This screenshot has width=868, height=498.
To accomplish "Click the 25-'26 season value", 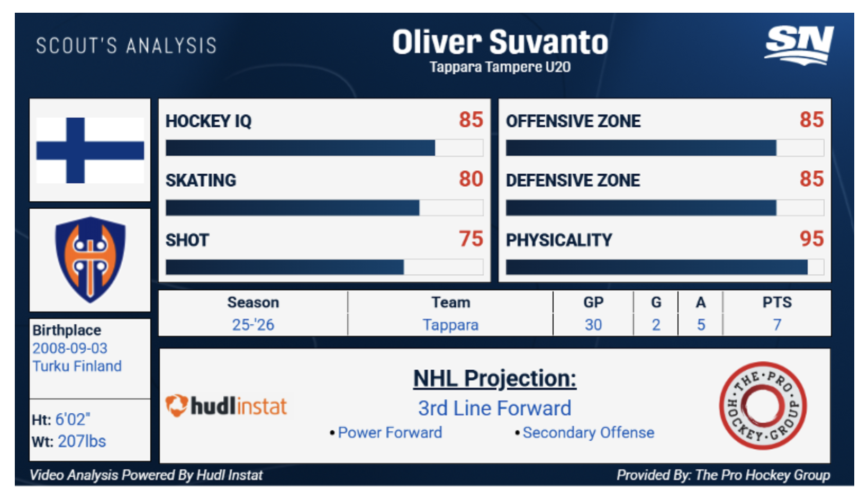I will tap(253, 325).
